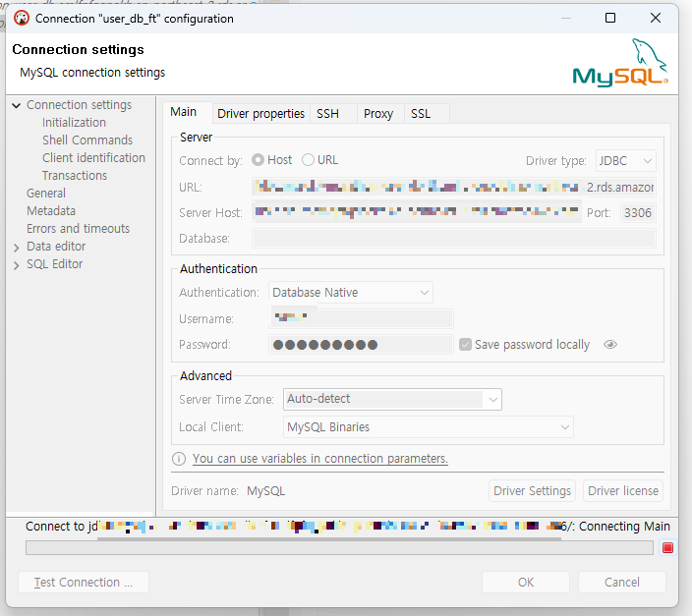
Task: Click the Server Host input field
Action: pos(417,212)
